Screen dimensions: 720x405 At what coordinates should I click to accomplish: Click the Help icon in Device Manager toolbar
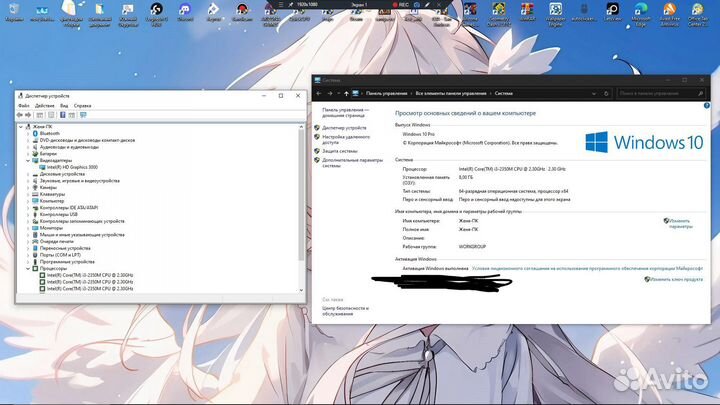tap(62, 115)
